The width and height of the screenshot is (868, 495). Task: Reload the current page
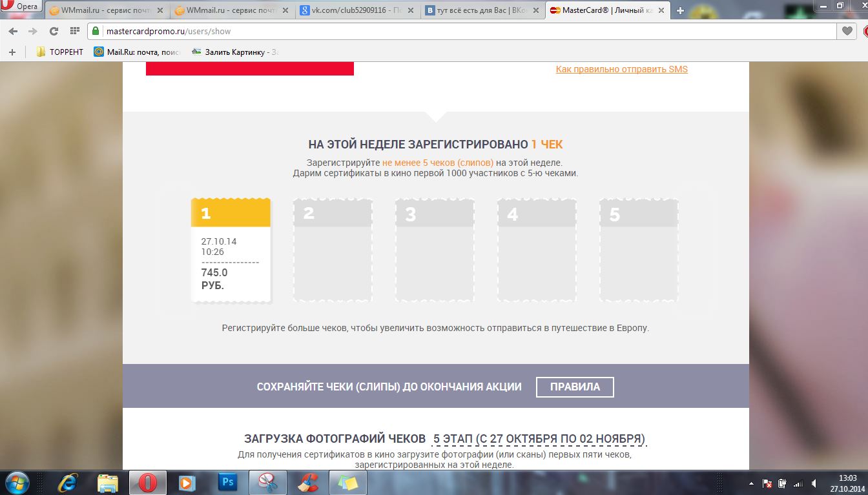click(54, 31)
